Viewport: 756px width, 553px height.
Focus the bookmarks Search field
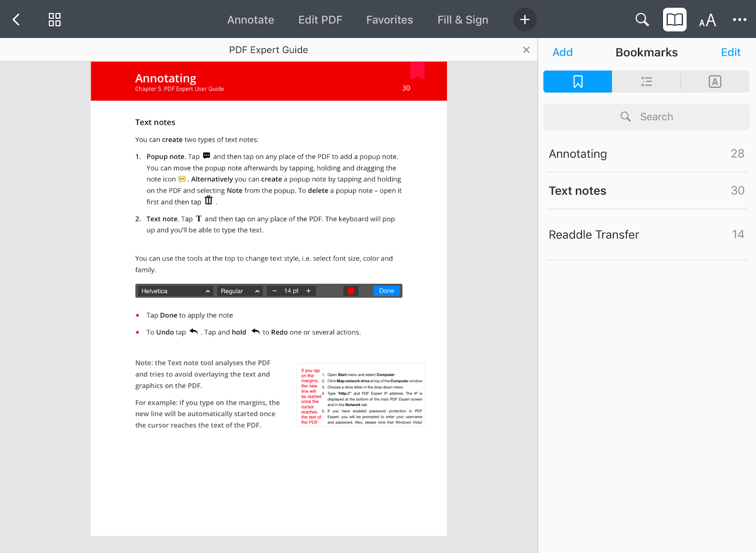click(x=646, y=117)
